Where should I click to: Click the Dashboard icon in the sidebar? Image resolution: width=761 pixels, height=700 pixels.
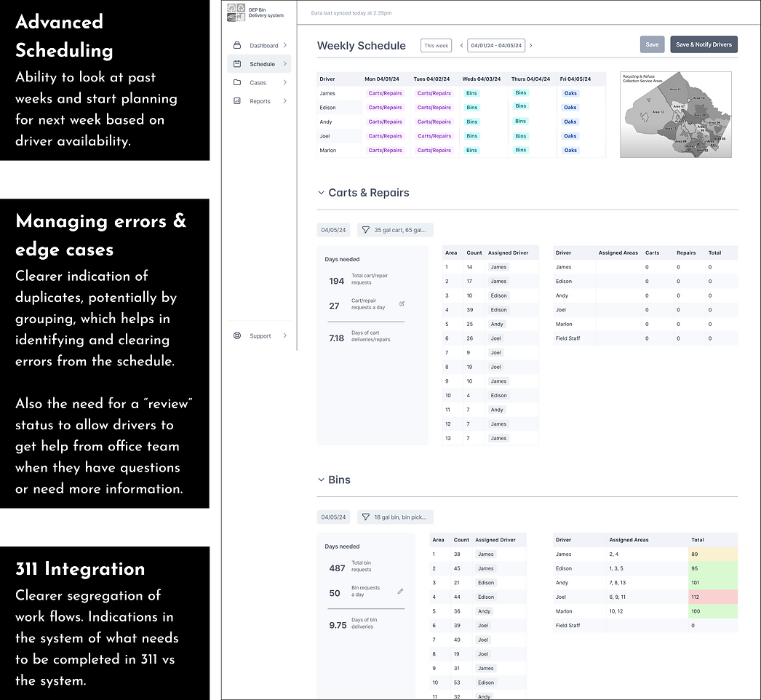(x=237, y=45)
